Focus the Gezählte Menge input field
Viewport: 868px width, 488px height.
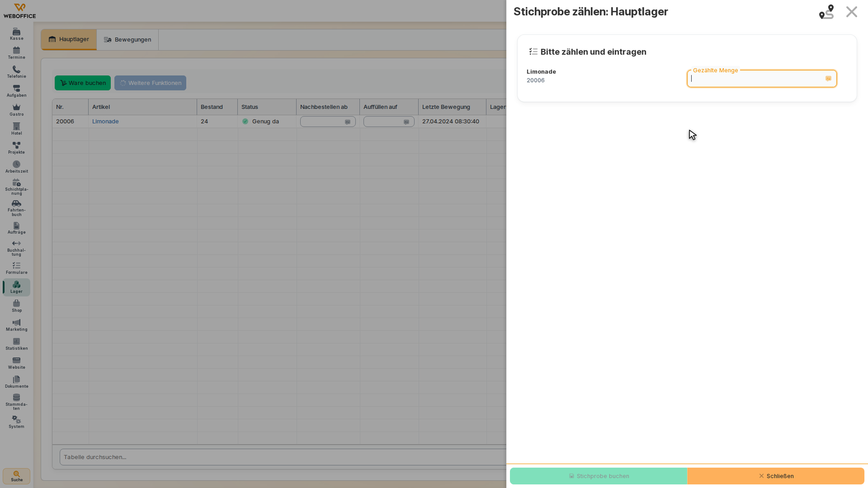[762, 79]
